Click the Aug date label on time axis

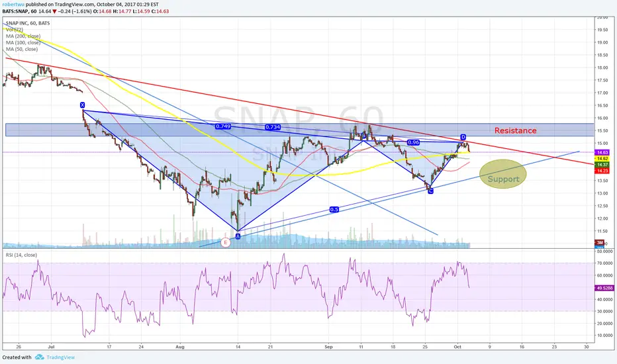click(x=180, y=347)
